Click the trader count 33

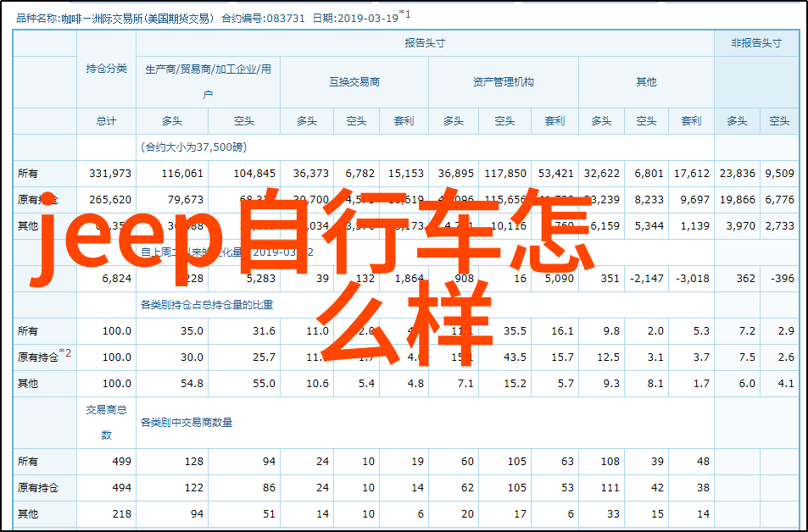(613, 514)
